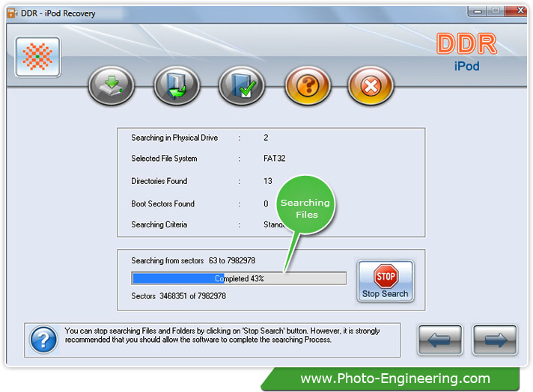533x392 pixels.
Task: Click the DDR iPod Recovery title icon
Action: tap(12, 13)
